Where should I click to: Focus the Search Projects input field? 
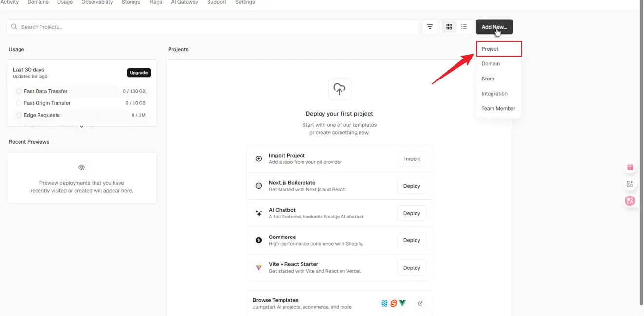click(x=213, y=27)
